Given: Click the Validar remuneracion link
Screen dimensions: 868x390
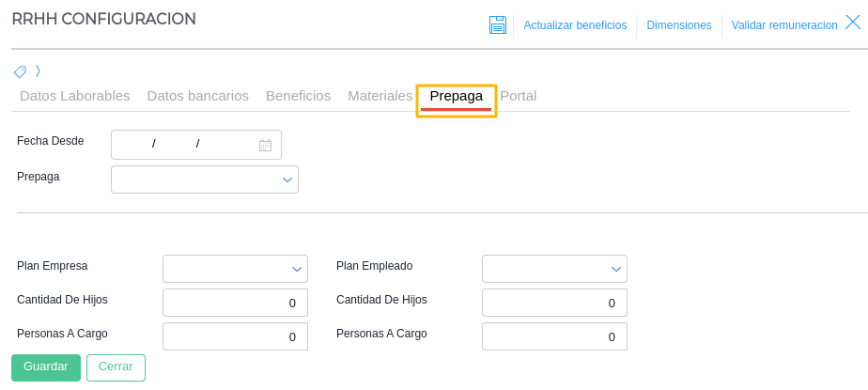Looking at the screenshot, I should point(783,25).
